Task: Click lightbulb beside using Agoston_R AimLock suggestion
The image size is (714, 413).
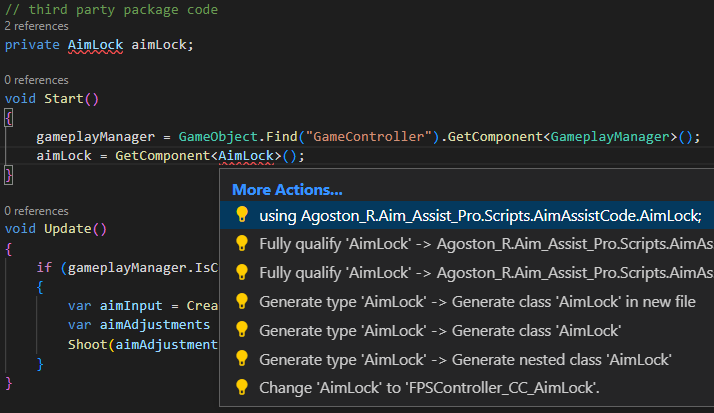Action: coord(242,214)
